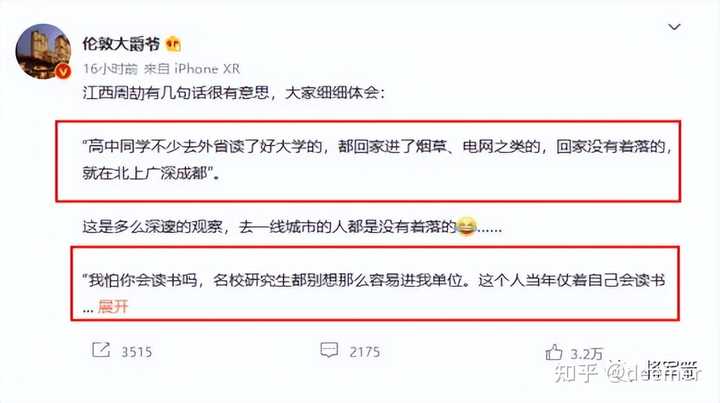720x403 pixels.
Task: Click the 江西周劼有几句话 opening line
Action: coord(233,93)
